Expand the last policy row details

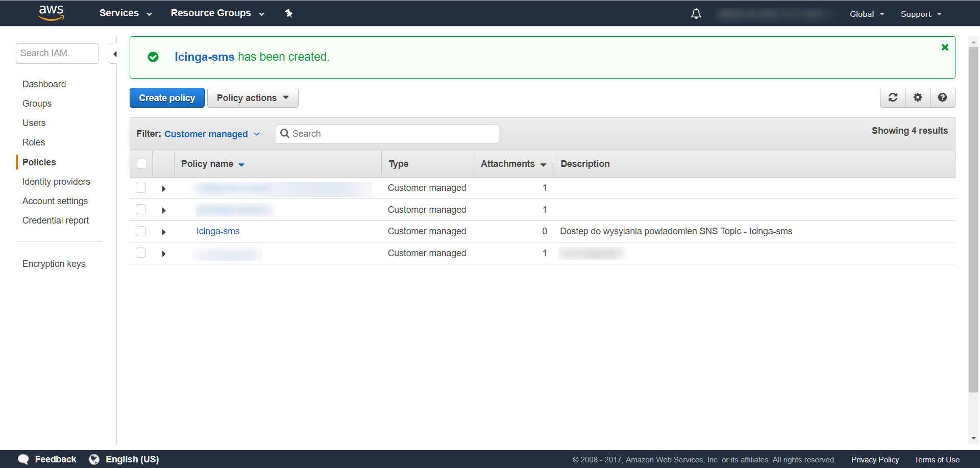(164, 254)
